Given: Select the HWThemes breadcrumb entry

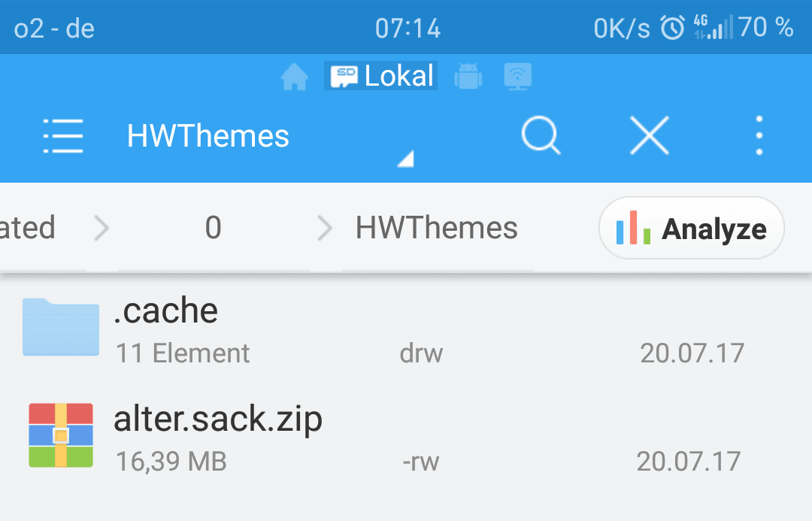Looking at the screenshot, I should (437, 227).
